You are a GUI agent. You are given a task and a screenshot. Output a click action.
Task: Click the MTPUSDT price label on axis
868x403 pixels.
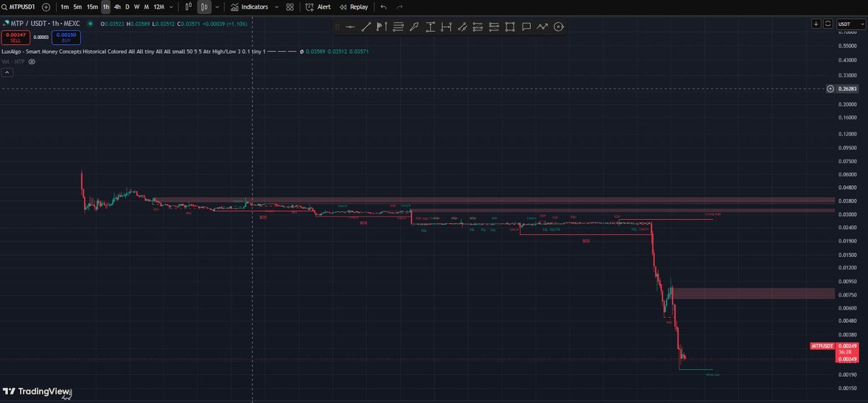824,347
